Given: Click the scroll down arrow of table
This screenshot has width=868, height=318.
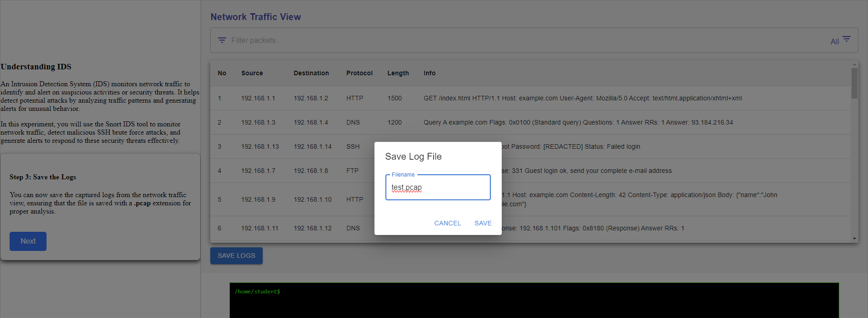Looking at the screenshot, I should [x=854, y=239].
